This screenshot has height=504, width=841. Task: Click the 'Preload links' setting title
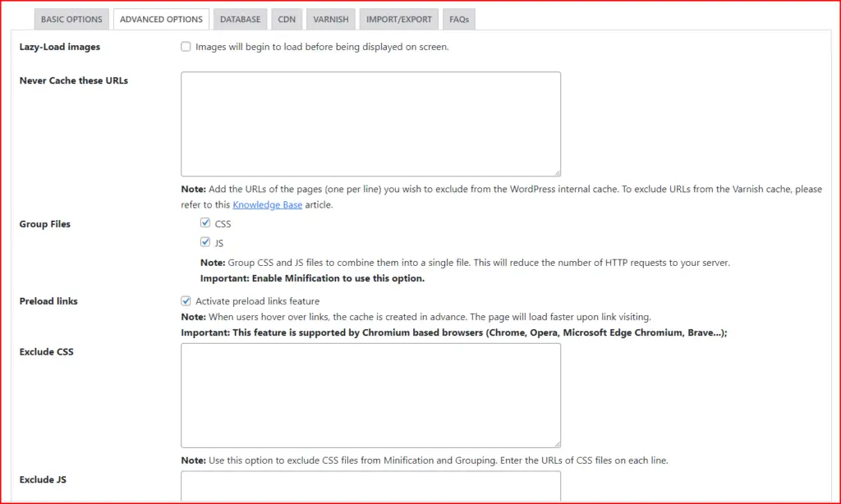(x=48, y=301)
